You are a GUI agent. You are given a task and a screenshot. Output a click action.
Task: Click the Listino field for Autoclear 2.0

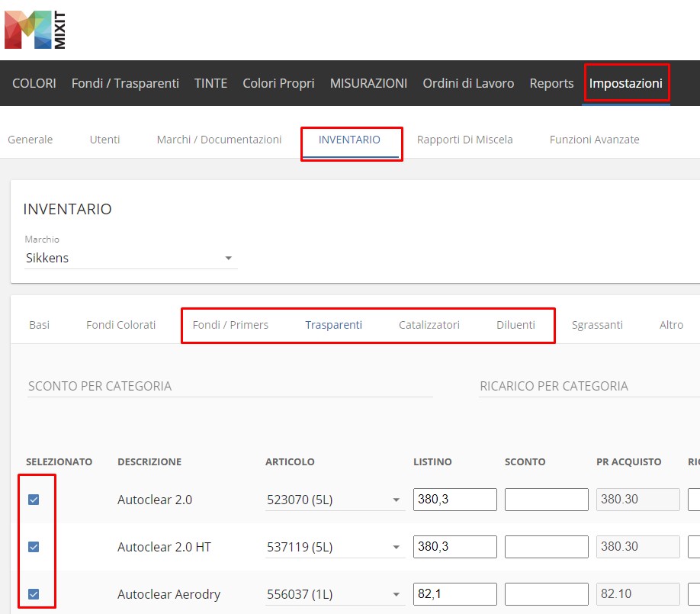pyautogui.click(x=455, y=500)
